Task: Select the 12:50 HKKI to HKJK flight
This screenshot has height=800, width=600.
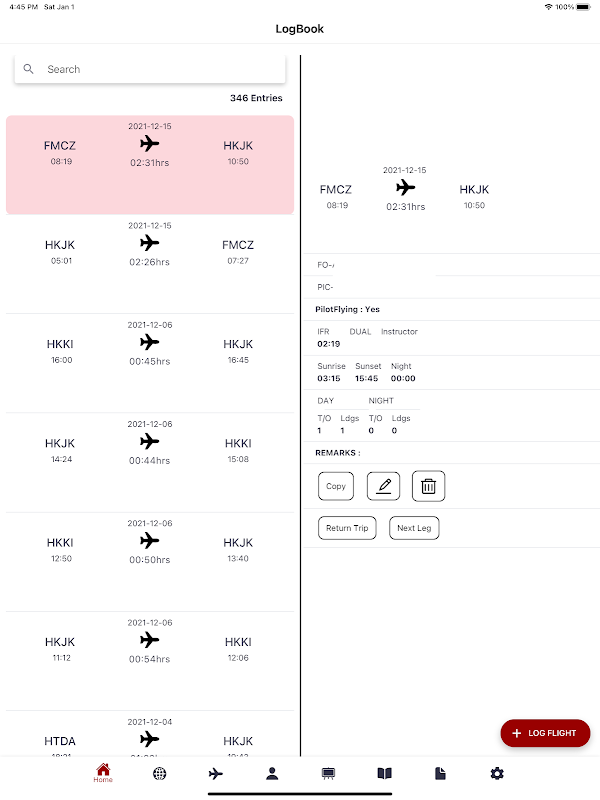Action: point(150,561)
